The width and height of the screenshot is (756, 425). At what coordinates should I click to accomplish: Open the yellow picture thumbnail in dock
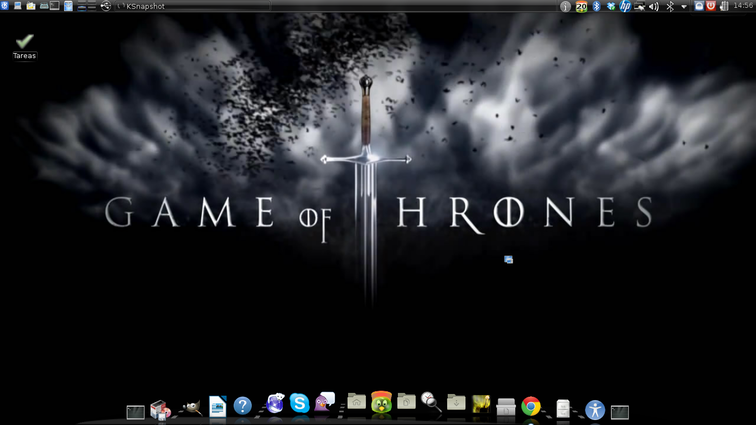click(481, 404)
